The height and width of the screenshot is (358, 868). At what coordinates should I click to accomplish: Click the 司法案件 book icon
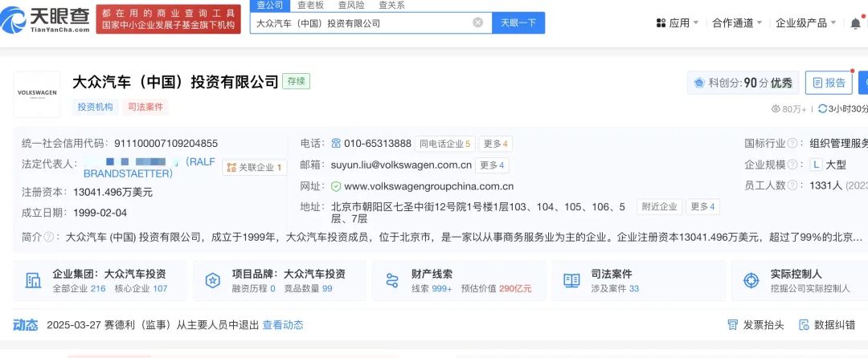(x=571, y=281)
